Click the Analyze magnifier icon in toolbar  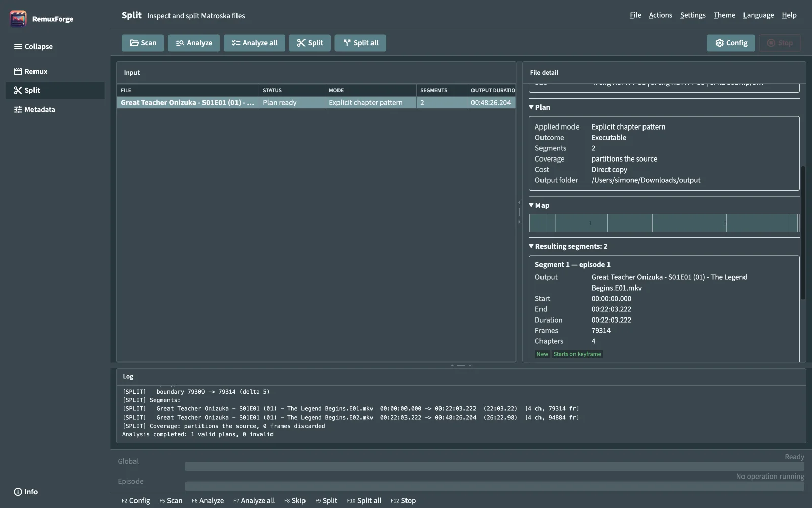180,43
